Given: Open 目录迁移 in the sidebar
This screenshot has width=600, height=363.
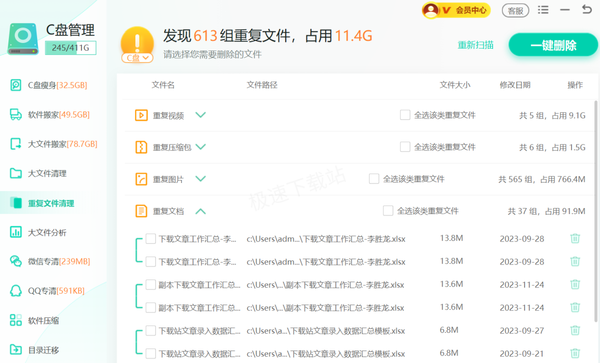Looking at the screenshot, I should [x=34, y=350].
